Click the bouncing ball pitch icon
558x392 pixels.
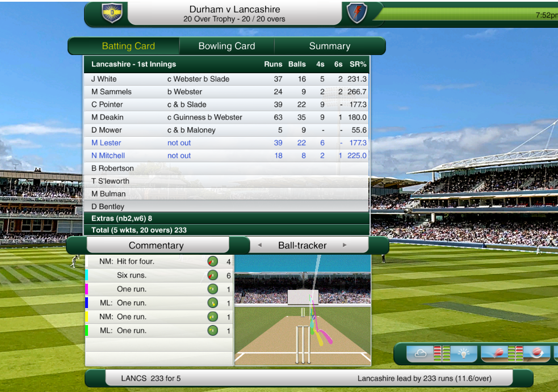click(497, 353)
